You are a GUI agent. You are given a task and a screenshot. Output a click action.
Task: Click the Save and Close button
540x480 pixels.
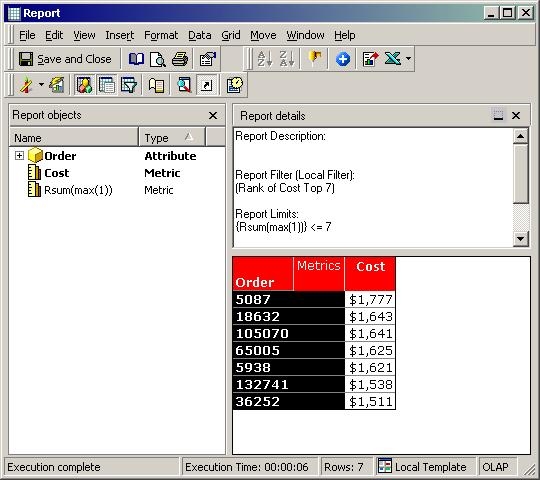(65, 59)
